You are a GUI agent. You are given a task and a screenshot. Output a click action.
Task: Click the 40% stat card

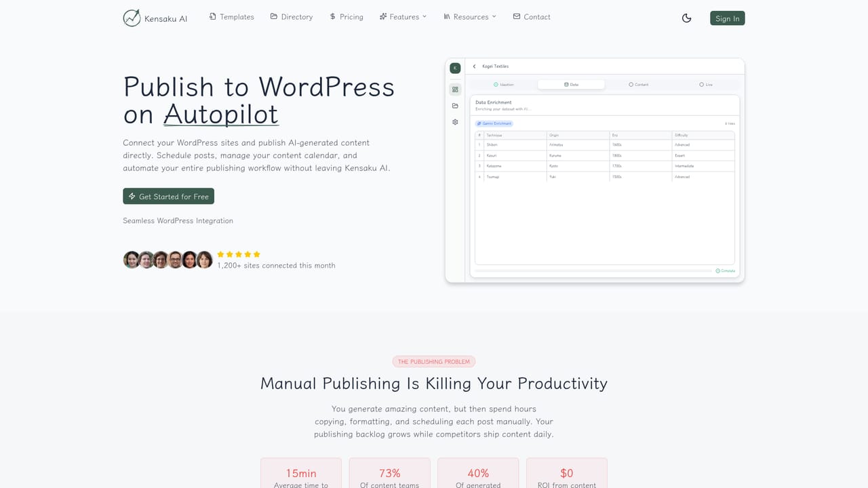click(x=478, y=473)
